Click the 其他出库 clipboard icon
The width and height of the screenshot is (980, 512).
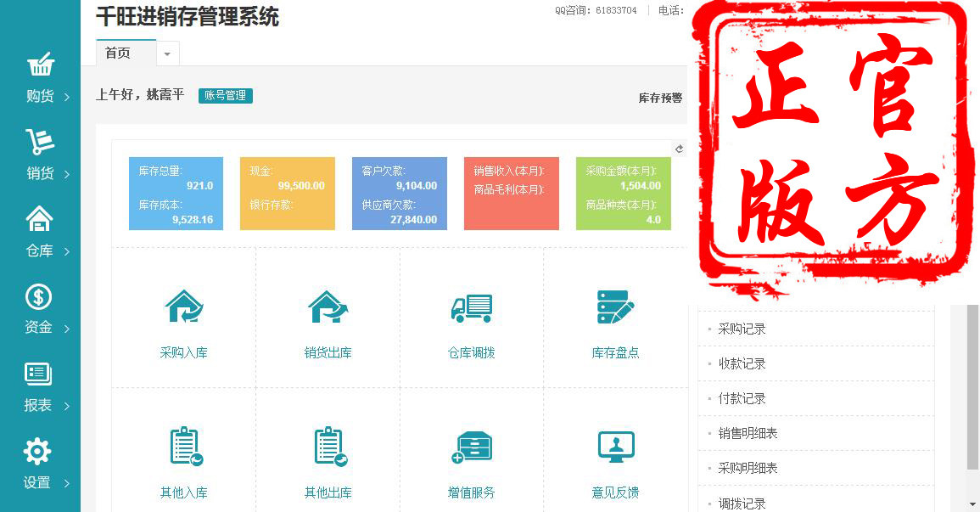tap(330, 447)
